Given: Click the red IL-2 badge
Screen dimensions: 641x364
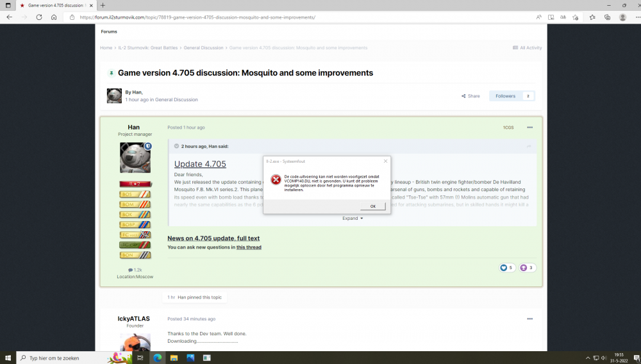Looking at the screenshot, I should pos(135,185).
